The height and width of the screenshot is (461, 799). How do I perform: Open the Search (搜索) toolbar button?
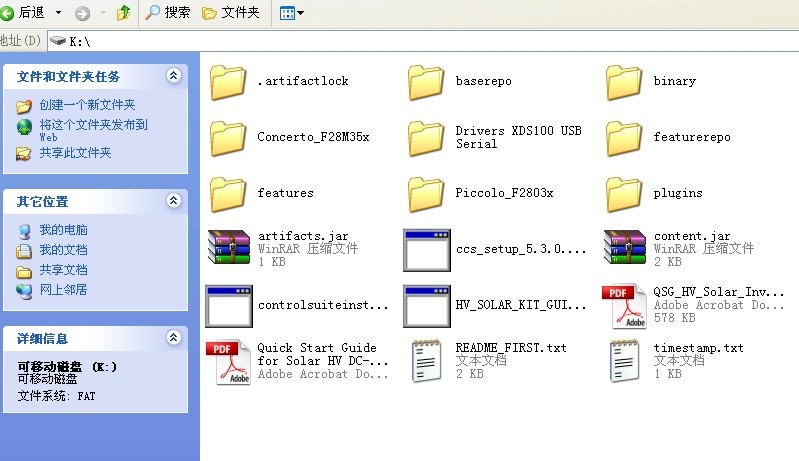168,13
